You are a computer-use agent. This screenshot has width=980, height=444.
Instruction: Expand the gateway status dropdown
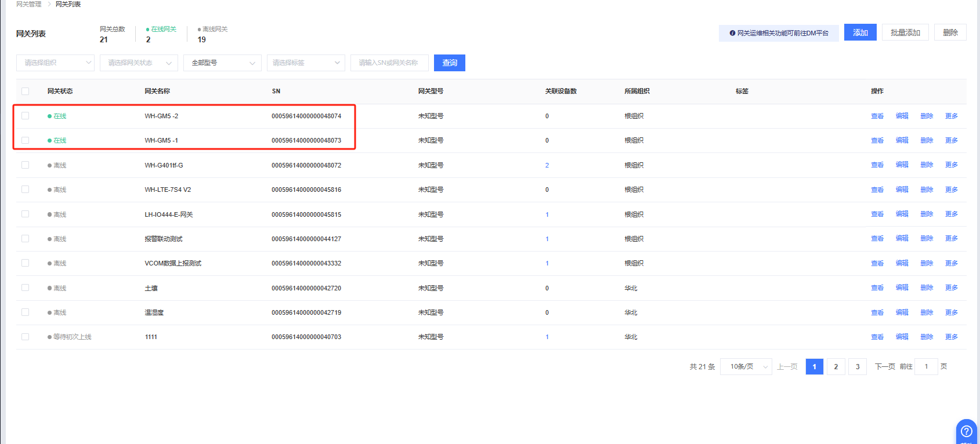pos(139,63)
